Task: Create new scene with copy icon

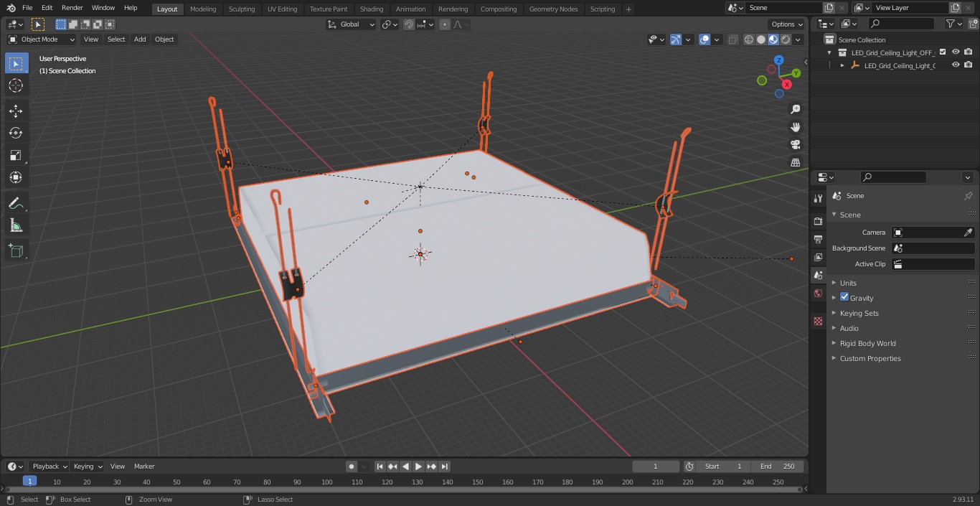Action: [x=829, y=8]
